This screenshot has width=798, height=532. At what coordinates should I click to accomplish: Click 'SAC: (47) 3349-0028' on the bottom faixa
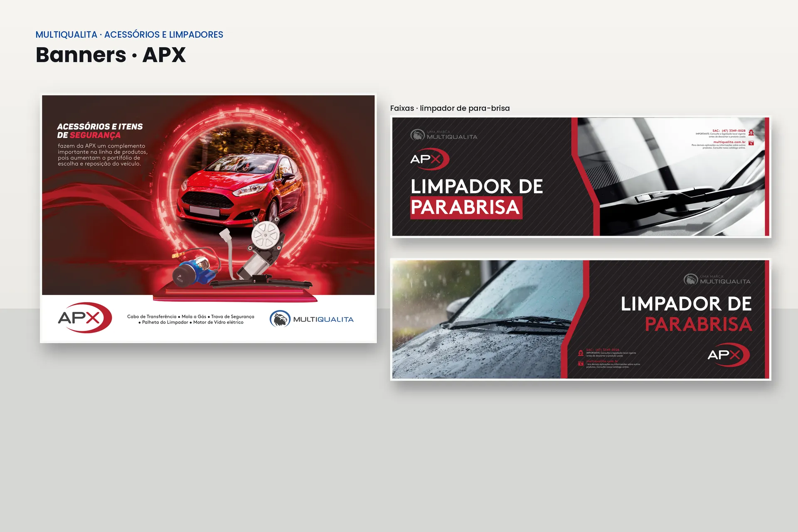point(603,350)
